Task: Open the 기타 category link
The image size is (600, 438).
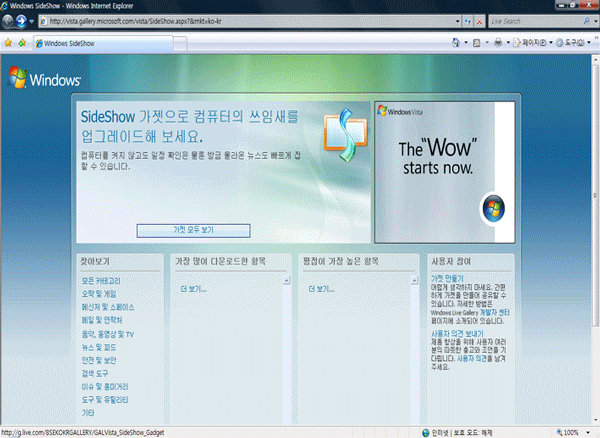Action: click(88, 413)
